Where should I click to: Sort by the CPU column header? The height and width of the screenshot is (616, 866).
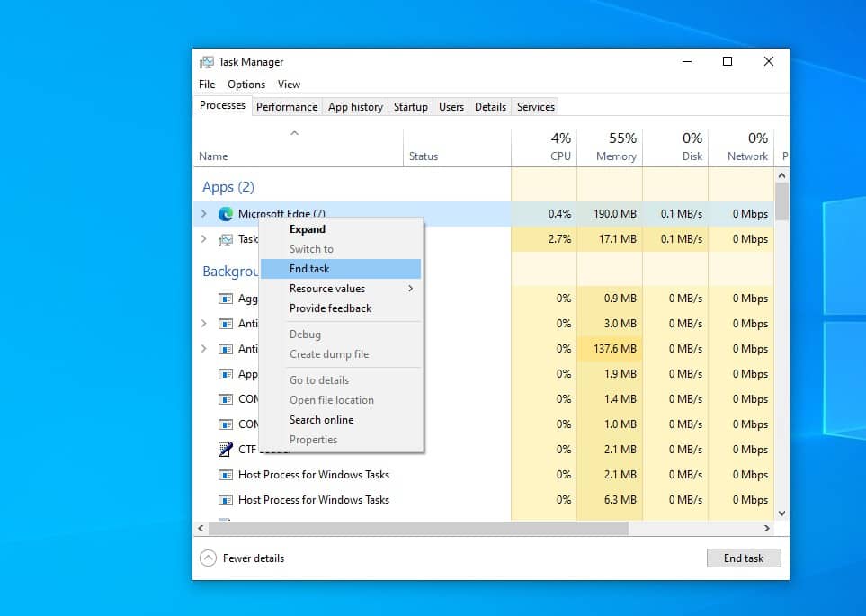[545, 147]
